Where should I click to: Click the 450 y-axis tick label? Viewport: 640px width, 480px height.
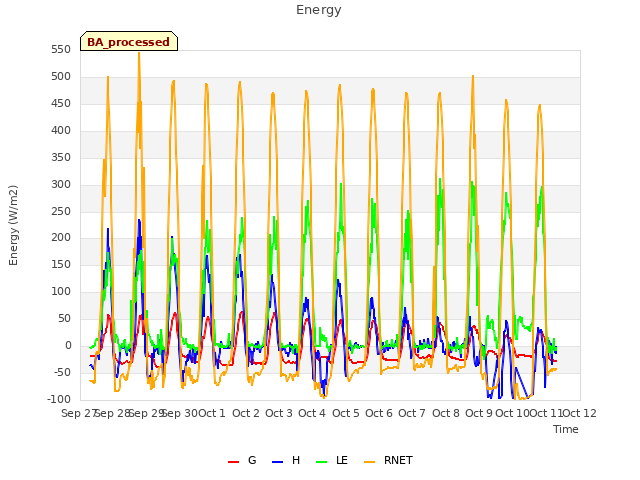point(61,103)
